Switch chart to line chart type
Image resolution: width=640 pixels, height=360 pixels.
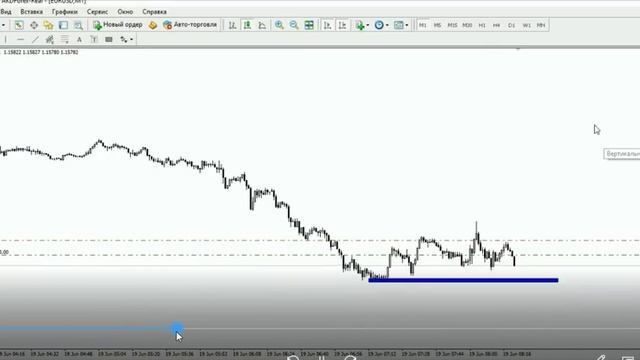(262, 25)
